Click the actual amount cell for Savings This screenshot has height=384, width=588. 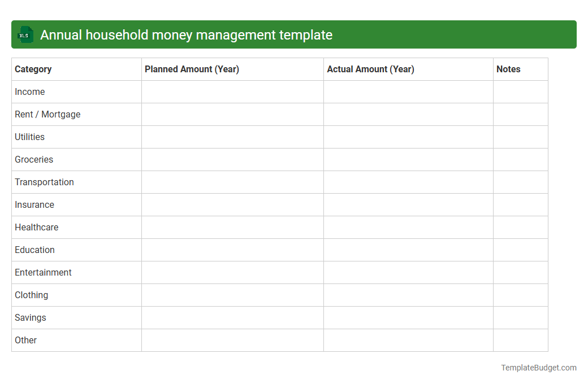click(x=408, y=317)
